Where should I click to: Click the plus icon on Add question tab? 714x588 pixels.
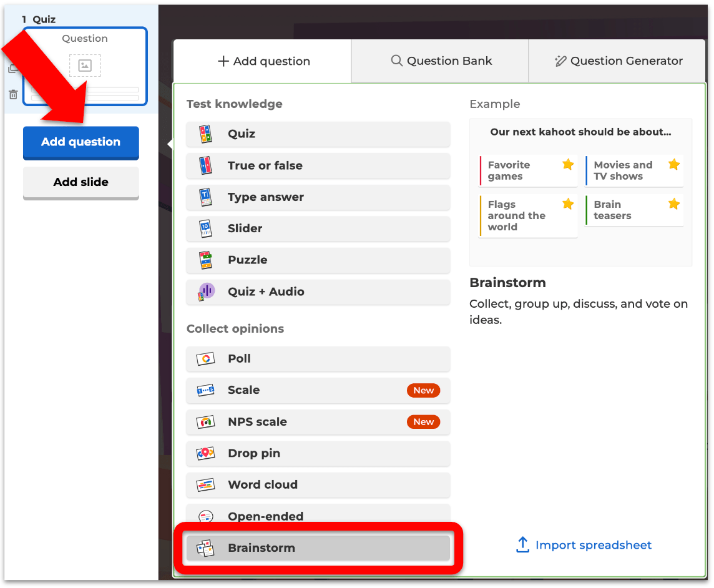223,61
